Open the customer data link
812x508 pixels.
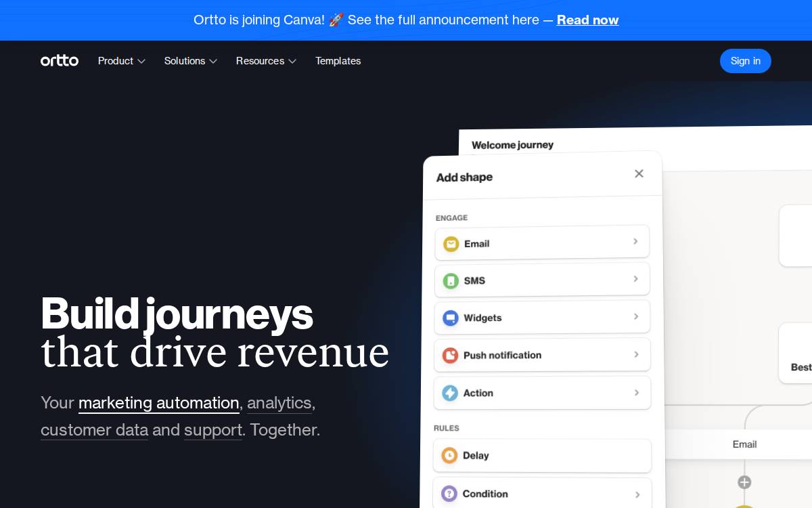[x=94, y=430]
